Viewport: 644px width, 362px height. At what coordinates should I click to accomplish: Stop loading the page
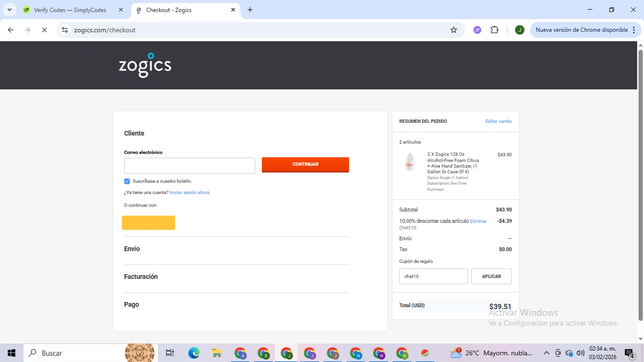click(x=44, y=30)
